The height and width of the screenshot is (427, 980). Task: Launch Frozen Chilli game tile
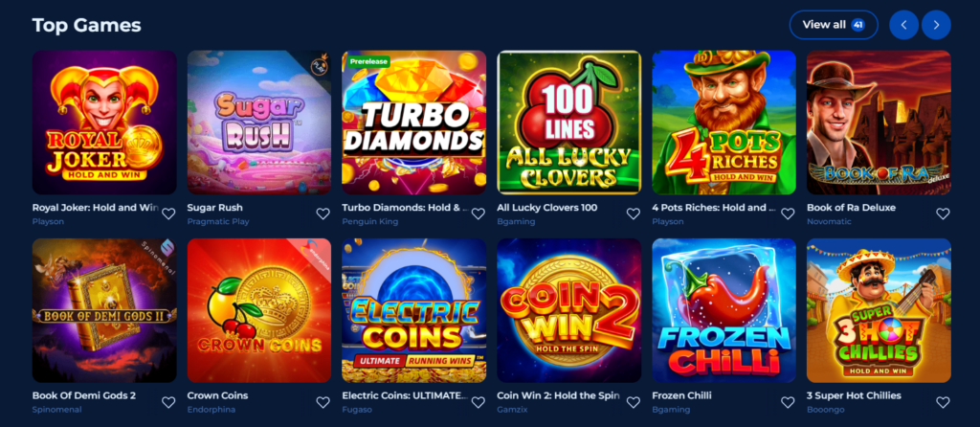coord(724,310)
